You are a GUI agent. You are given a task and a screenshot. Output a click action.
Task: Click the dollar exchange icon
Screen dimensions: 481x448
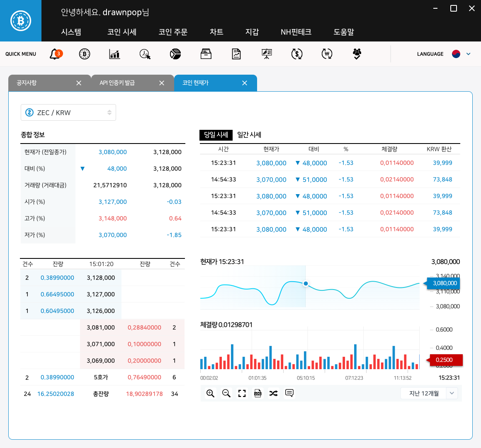coord(297,54)
